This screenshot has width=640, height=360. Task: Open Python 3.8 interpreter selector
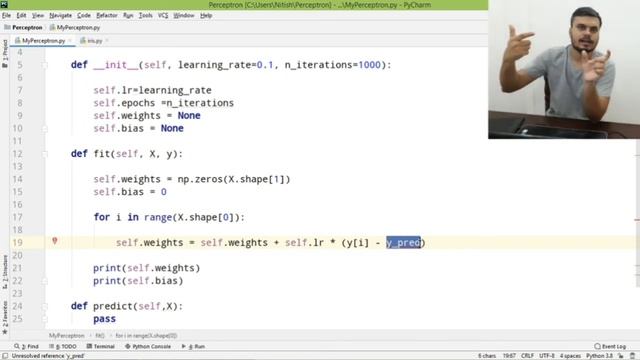point(600,356)
